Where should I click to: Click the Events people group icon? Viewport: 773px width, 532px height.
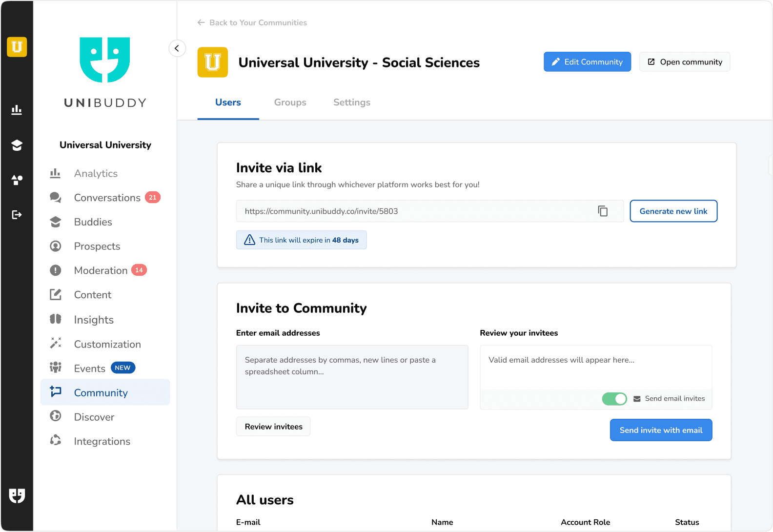click(55, 367)
